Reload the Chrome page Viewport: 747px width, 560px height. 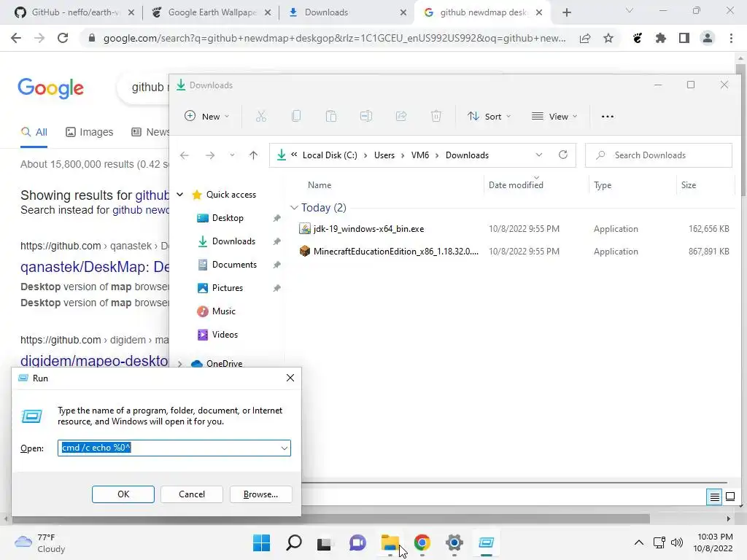[x=63, y=38]
